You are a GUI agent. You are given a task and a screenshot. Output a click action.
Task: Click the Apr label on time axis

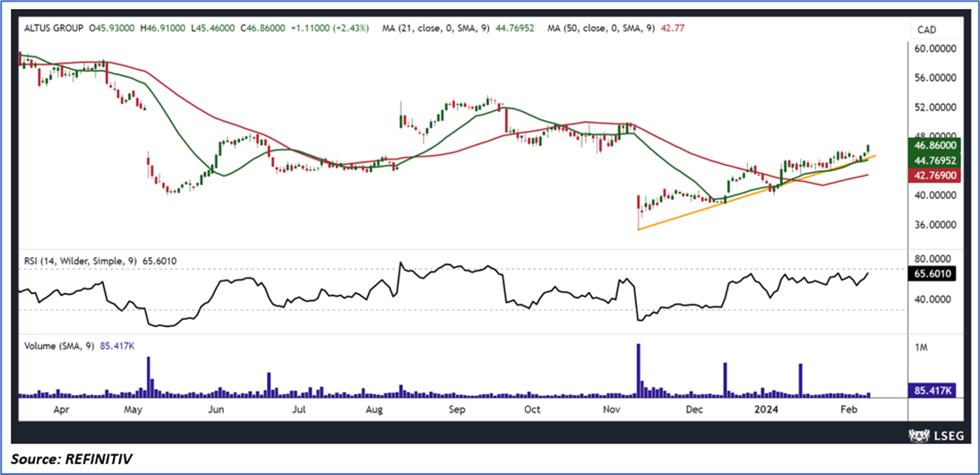coord(61,410)
